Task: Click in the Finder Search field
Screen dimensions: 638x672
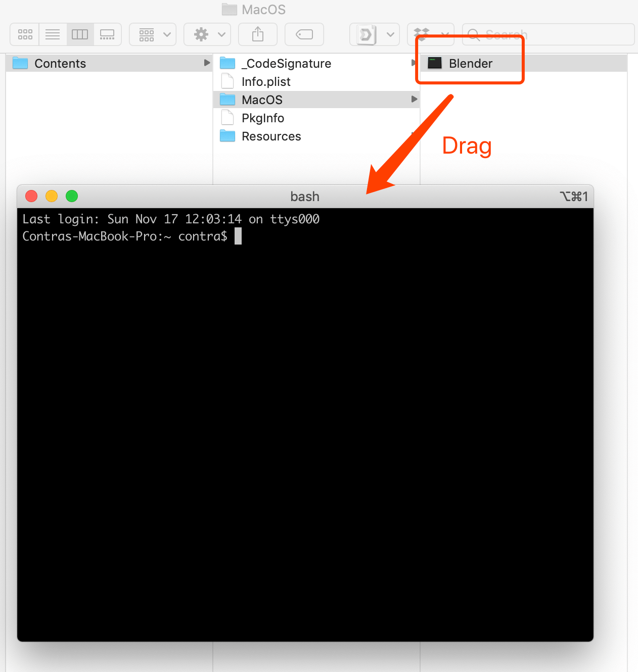Action: point(551,34)
